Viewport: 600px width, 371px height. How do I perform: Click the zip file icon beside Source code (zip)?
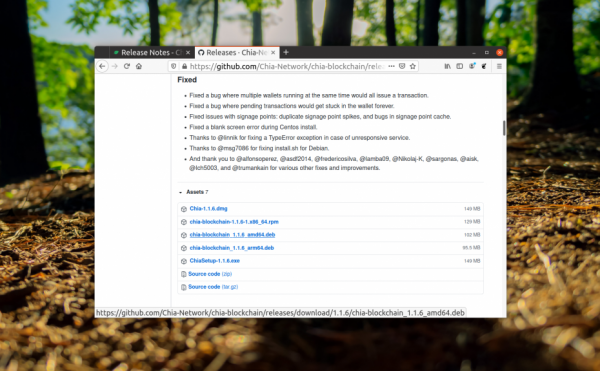click(x=184, y=274)
